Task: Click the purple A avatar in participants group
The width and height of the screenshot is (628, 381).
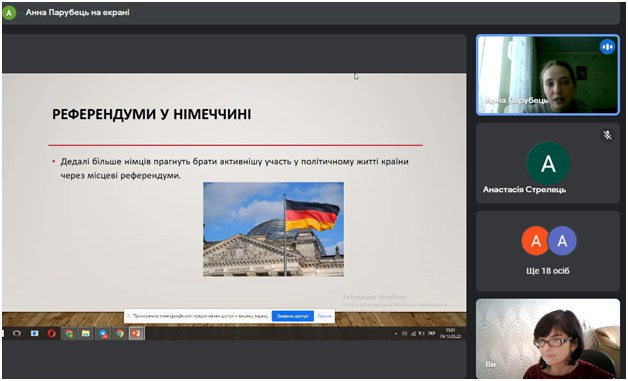Action: tap(562, 241)
